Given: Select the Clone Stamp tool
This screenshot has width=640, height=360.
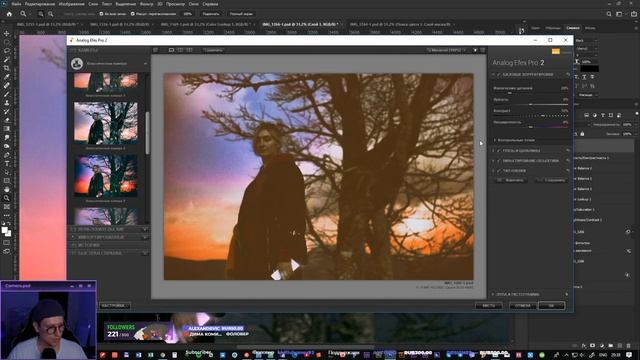Looking at the screenshot, I should click(7, 102).
